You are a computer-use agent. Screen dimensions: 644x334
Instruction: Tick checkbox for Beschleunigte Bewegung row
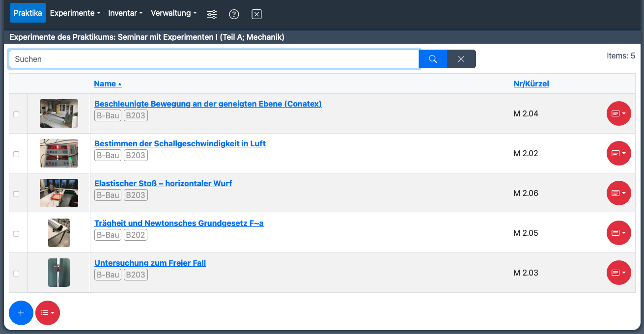[x=16, y=114]
